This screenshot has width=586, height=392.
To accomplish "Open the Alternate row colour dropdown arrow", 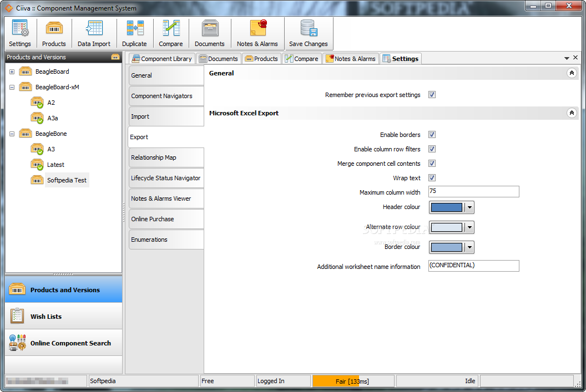I will 470,227.
